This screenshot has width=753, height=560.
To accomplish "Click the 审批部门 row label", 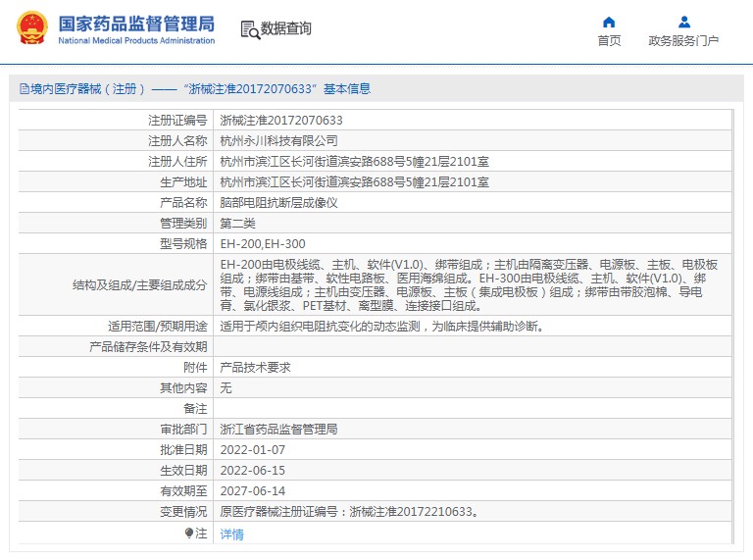I will [183, 429].
